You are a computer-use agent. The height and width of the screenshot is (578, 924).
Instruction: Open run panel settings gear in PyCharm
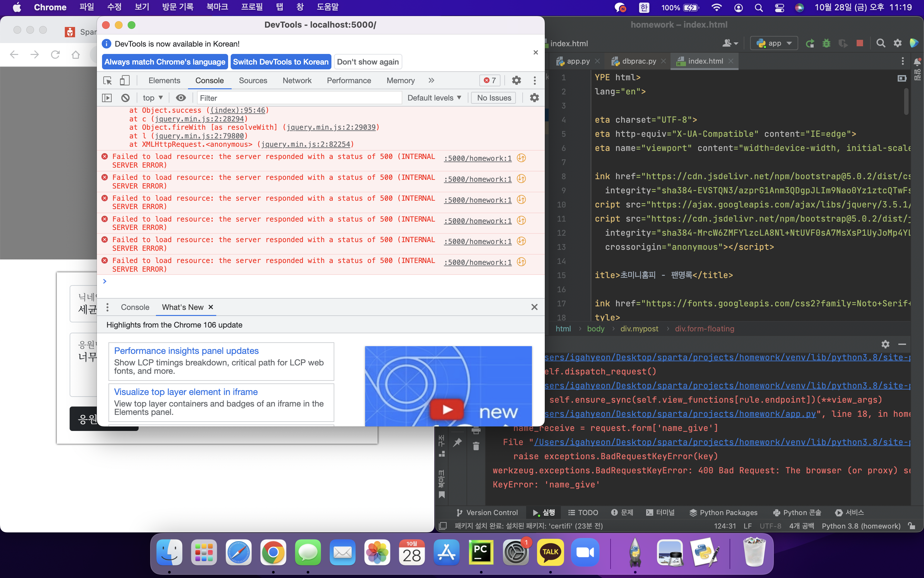point(886,344)
